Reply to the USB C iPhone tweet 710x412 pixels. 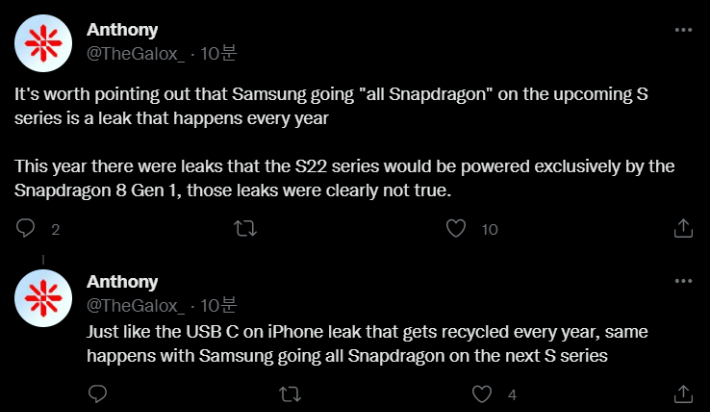[x=100, y=394]
